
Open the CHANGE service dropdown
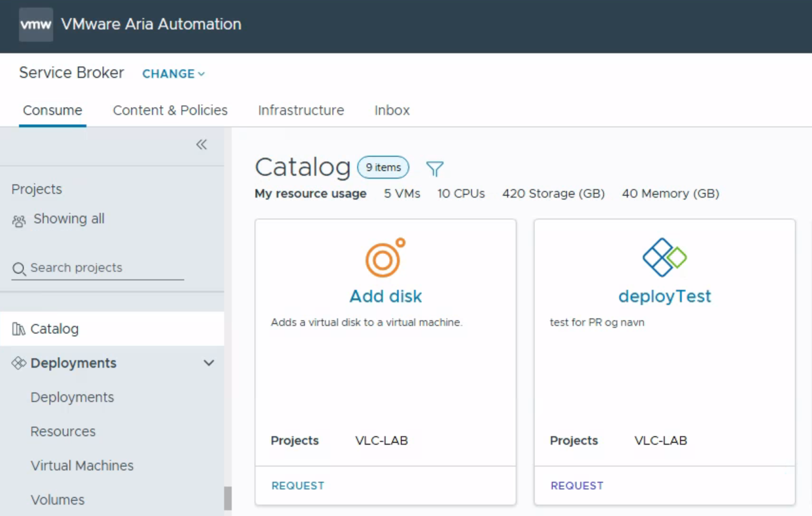(x=173, y=74)
